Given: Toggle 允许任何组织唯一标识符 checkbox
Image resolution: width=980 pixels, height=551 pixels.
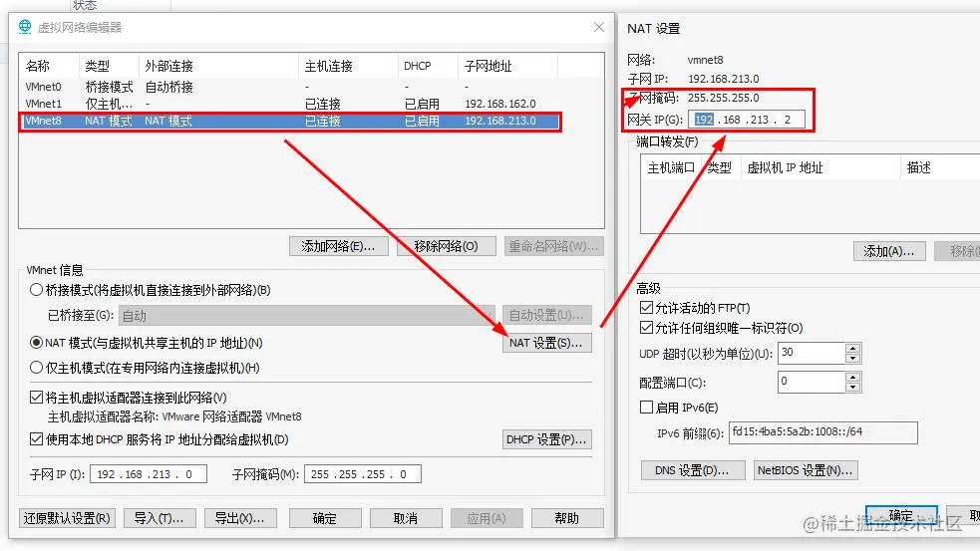Looking at the screenshot, I should click(x=647, y=328).
